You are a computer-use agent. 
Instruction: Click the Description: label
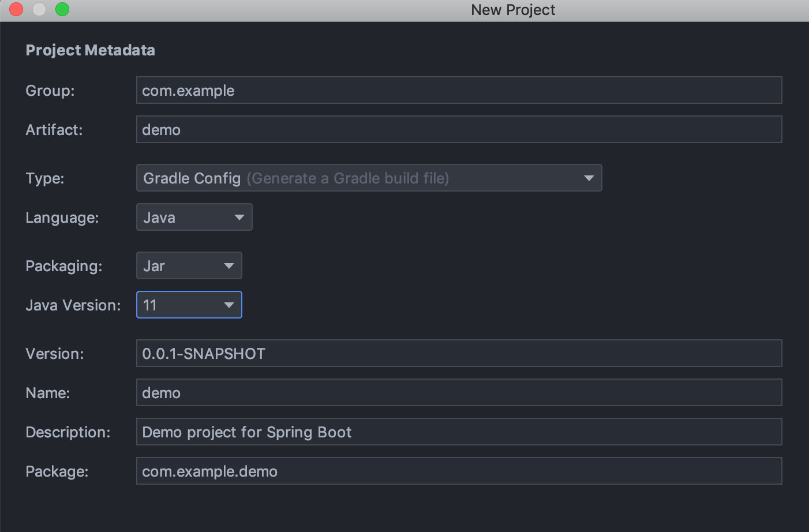[x=68, y=432]
